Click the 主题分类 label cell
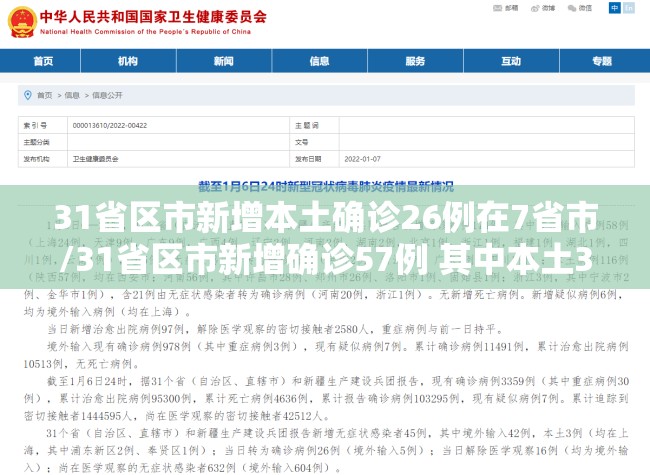 (x=43, y=142)
